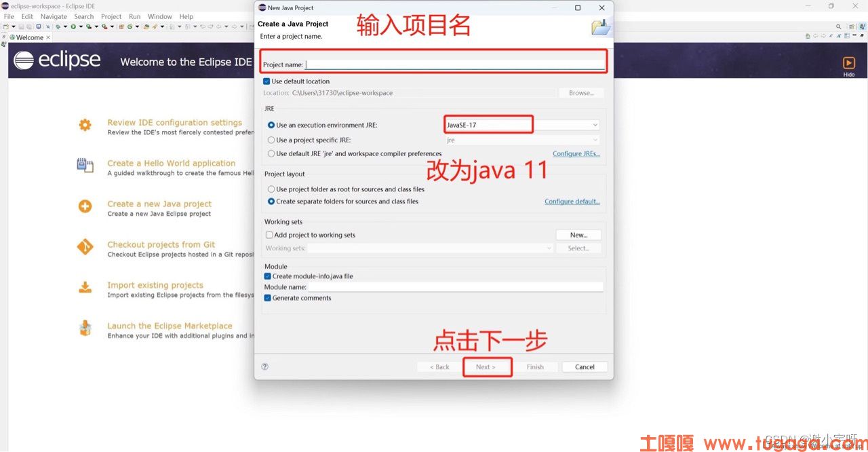868x452 pixels.
Task: Click the Welcome view minimize icon
Action: [854, 35]
